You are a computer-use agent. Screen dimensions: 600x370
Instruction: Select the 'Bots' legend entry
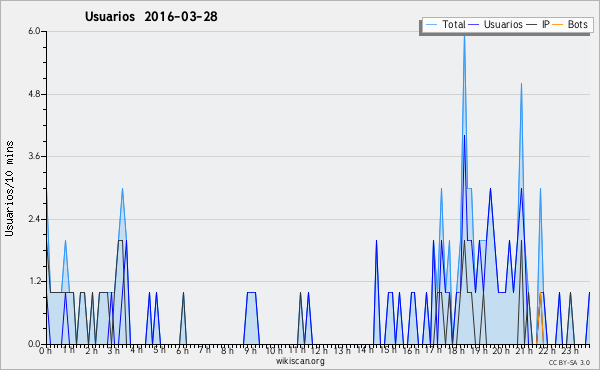point(570,24)
